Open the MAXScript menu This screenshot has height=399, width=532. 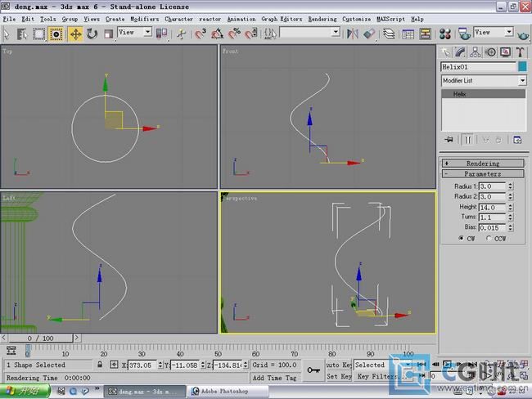[x=390, y=19]
